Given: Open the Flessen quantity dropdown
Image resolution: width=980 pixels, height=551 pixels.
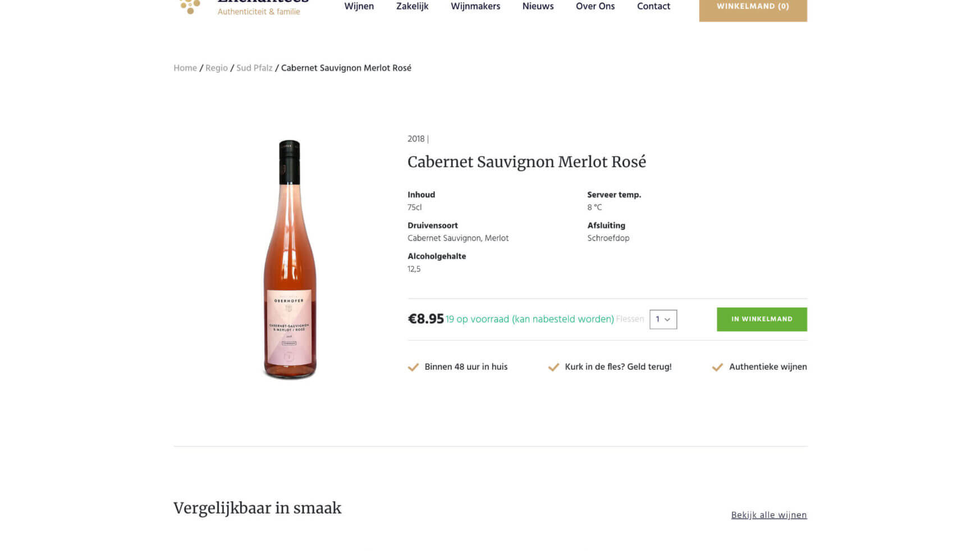Looking at the screenshot, I should point(662,319).
